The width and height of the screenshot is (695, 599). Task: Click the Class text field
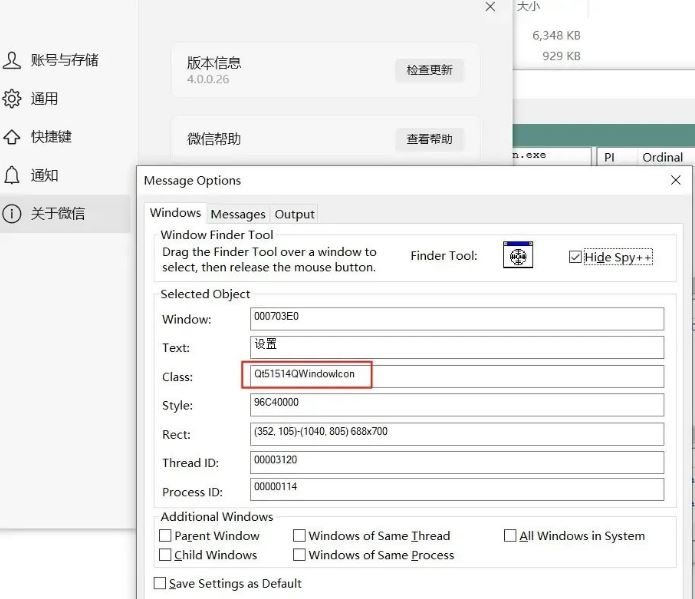(456, 376)
